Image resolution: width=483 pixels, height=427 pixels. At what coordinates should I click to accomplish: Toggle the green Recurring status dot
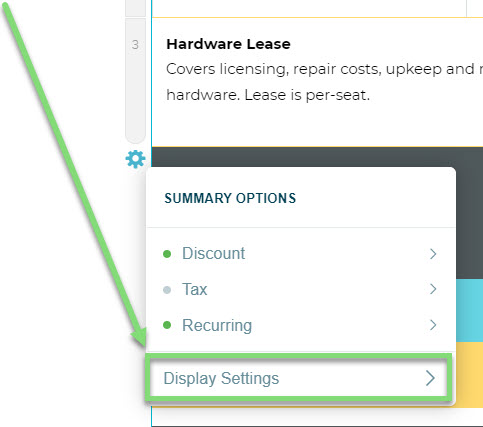pos(167,325)
